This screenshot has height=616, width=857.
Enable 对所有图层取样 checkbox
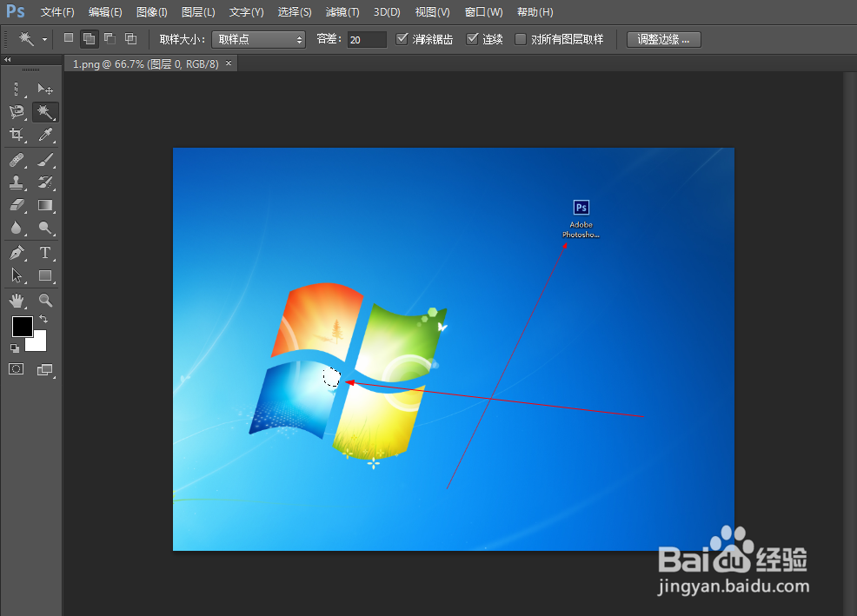point(521,39)
